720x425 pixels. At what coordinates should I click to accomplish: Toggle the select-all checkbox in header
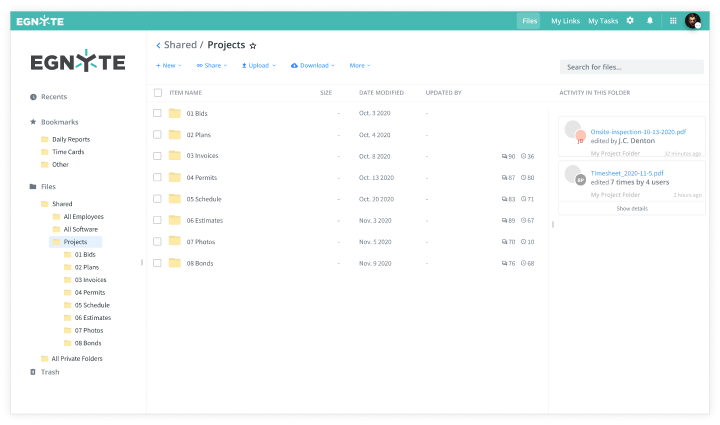[x=157, y=93]
